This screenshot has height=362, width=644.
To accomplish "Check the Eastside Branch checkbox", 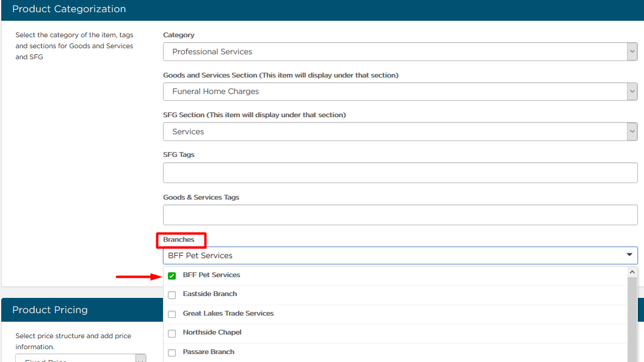I will 172,295.
